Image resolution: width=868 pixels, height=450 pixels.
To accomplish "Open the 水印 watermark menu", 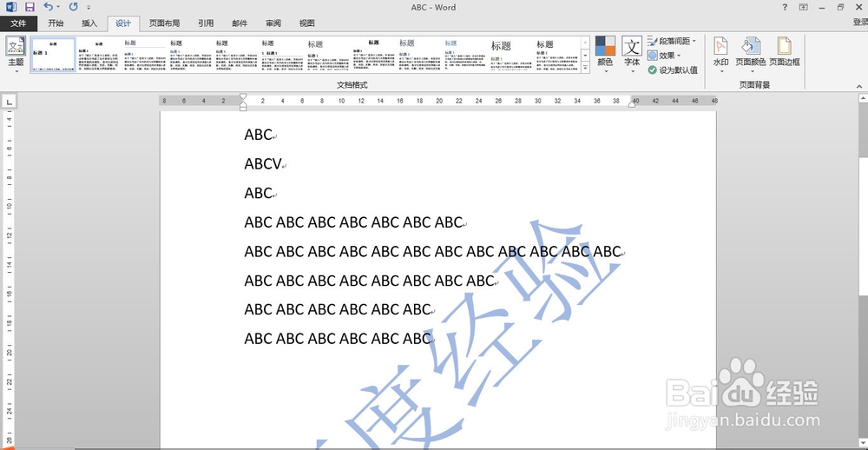I will pos(720,55).
